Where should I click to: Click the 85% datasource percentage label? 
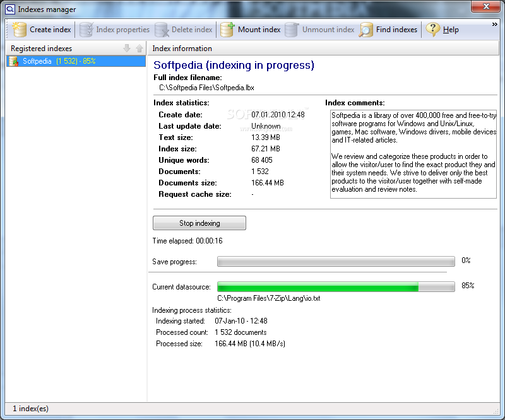point(468,286)
